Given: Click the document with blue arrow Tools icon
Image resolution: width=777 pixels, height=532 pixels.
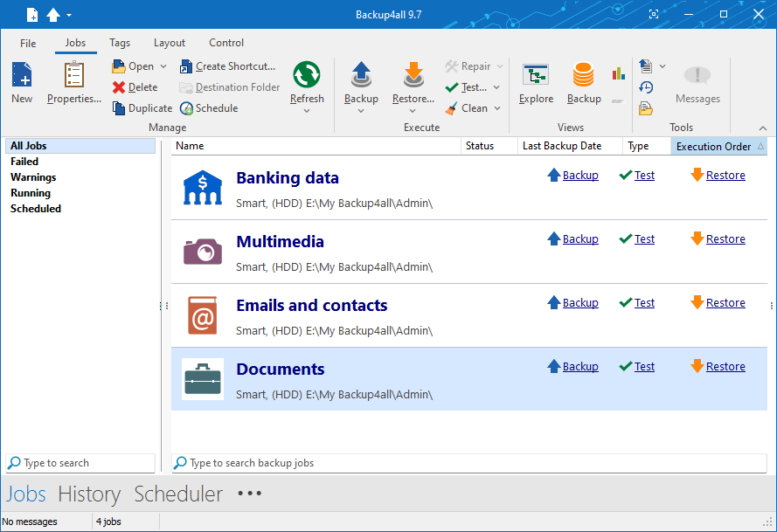Looking at the screenshot, I should [x=646, y=66].
